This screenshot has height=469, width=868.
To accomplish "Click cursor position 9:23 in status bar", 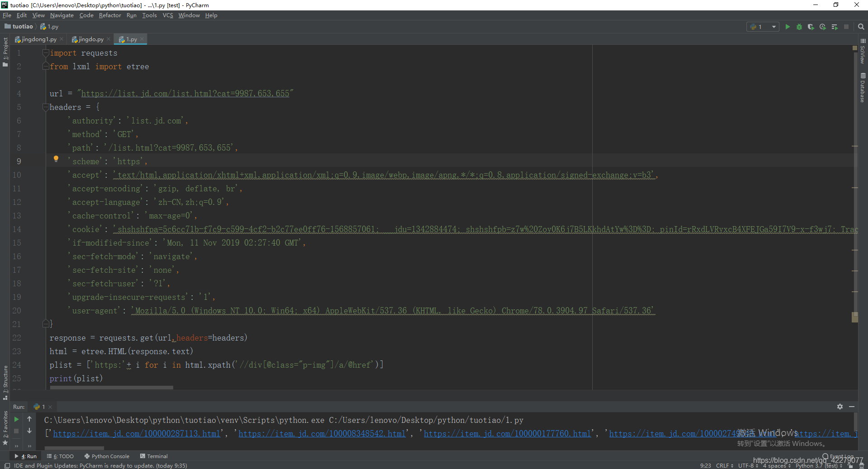I will tap(705, 465).
